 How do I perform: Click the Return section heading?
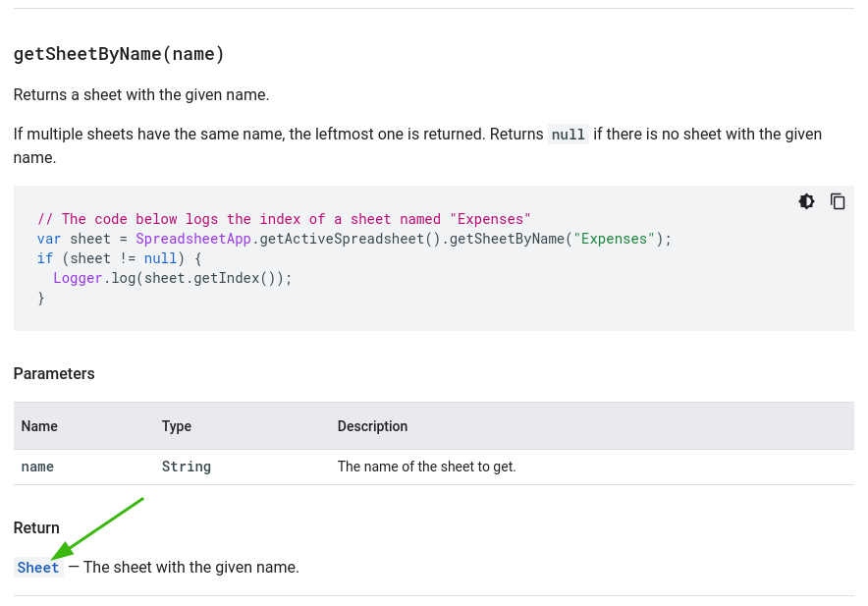[x=36, y=527]
